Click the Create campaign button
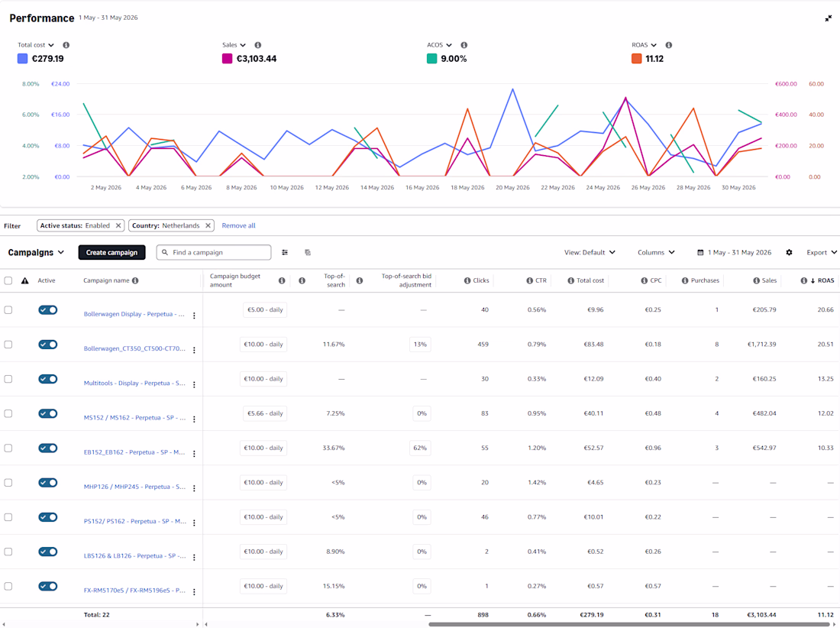 (112, 252)
